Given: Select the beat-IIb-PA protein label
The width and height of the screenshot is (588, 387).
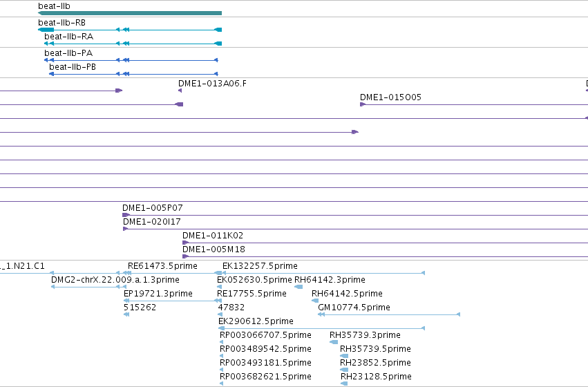Looking at the screenshot, I should (68, 53).
